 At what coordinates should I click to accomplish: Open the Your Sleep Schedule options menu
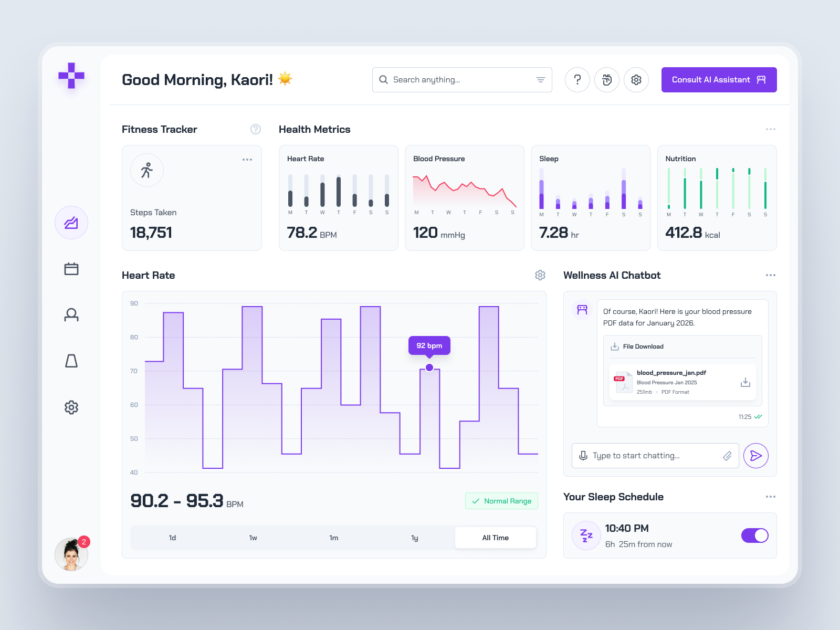point(771,497)
